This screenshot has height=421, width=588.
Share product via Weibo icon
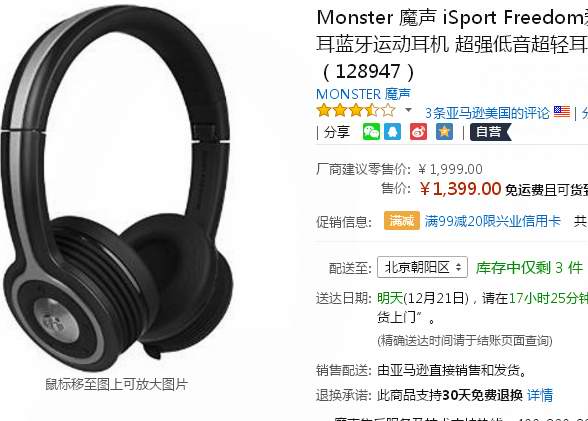[418, 132]
